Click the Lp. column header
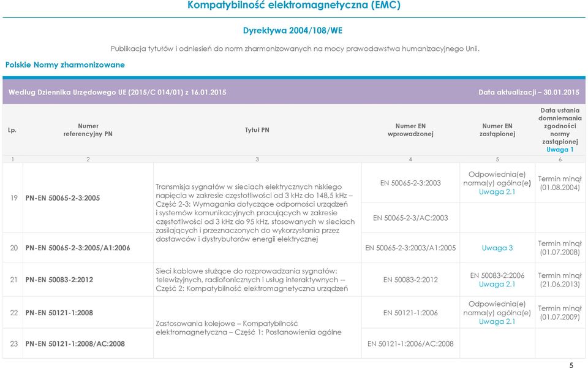The height and width of the screenshot is (368, 588). click(12, 130)
